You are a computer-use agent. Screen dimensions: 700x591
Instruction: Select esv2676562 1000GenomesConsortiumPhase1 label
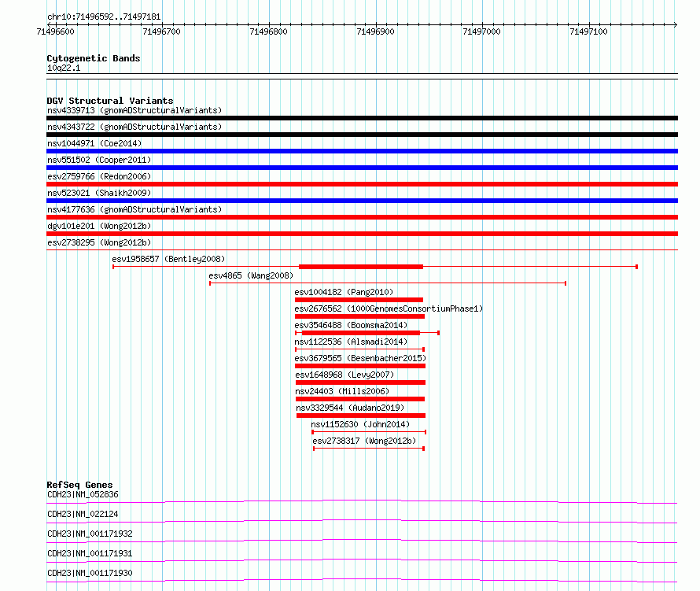pyautogui.click(x=389, y=308)
